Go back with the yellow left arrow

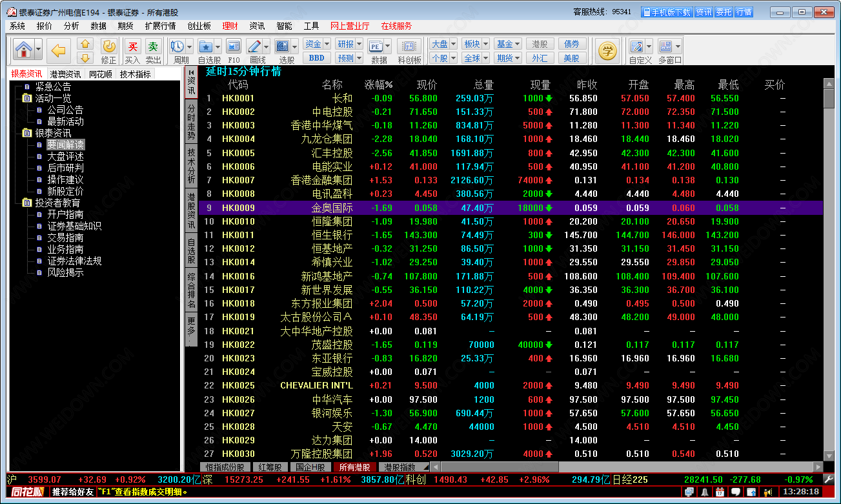(x=59, y=50)
